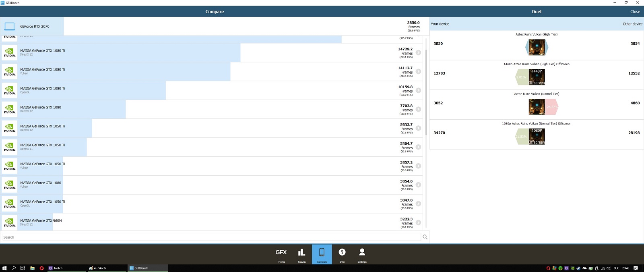Click the 9.81% green difference bar

522,77
